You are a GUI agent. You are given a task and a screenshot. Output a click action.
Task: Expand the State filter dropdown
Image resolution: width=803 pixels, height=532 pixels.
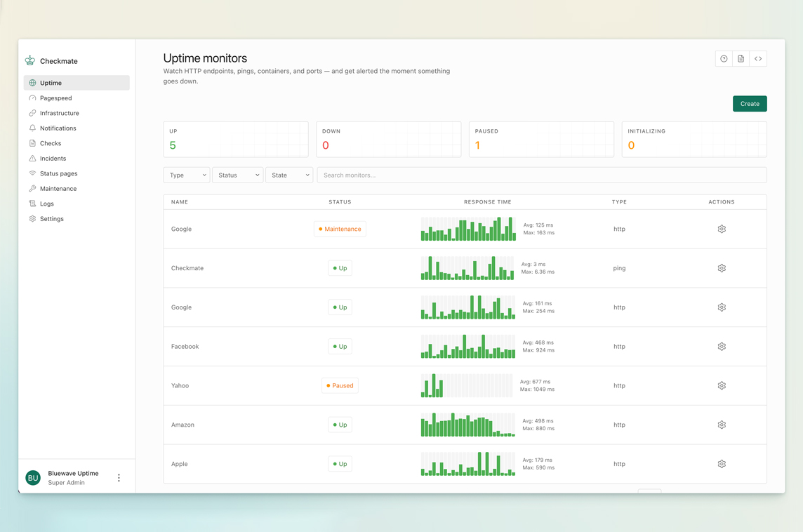[x=289, y=175]
